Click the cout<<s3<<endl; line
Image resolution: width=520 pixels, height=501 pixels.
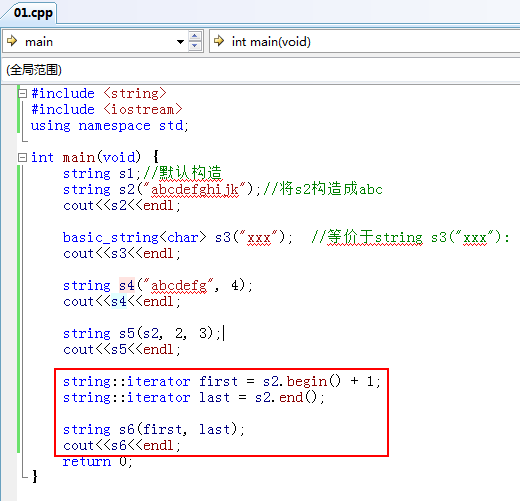tap(122, 254)
